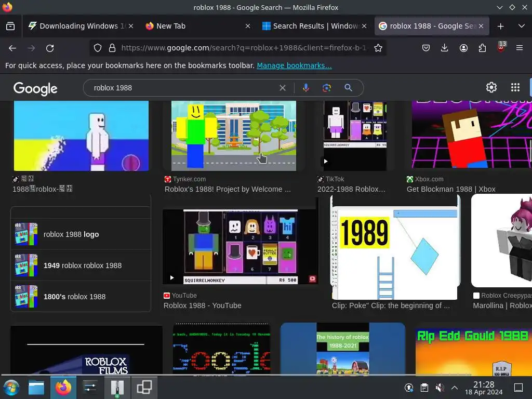Switch to the Search Results Windows tab
Viewport: 532px width, 399px height.
pos(314,26)
